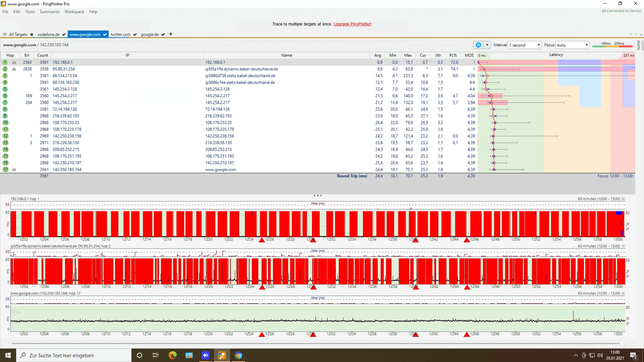Viewport: 644px width, 362px height.
Task: Click the three-dot splitter handle above the timeline graphs
Action: [x=317, y=196]
